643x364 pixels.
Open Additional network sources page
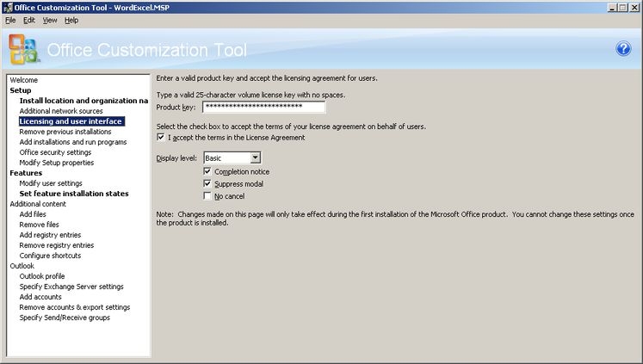click(61, 111)
